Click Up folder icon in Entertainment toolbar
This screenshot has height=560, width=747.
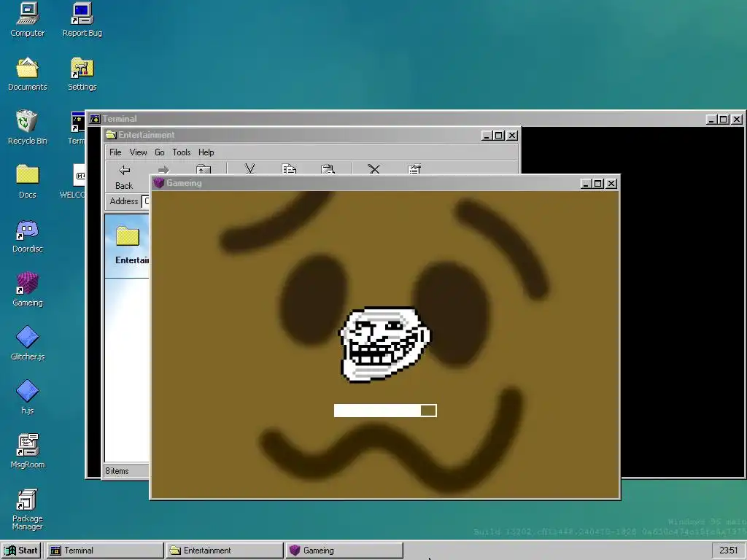click(x=204, y=169)
